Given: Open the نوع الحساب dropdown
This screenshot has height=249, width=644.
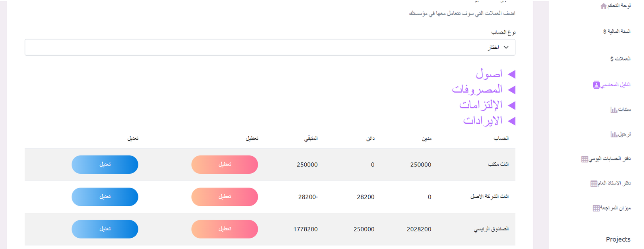Looking at the screenshot, I should 270,48.
